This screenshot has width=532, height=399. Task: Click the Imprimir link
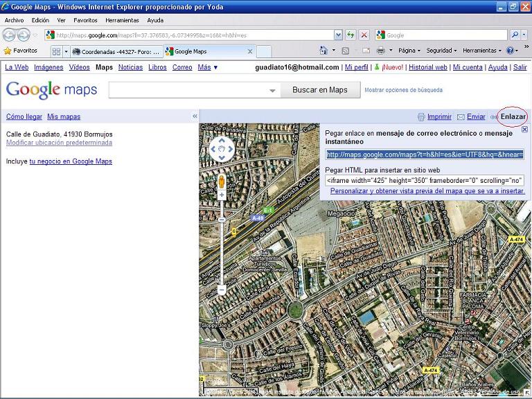tap(439, 116)
